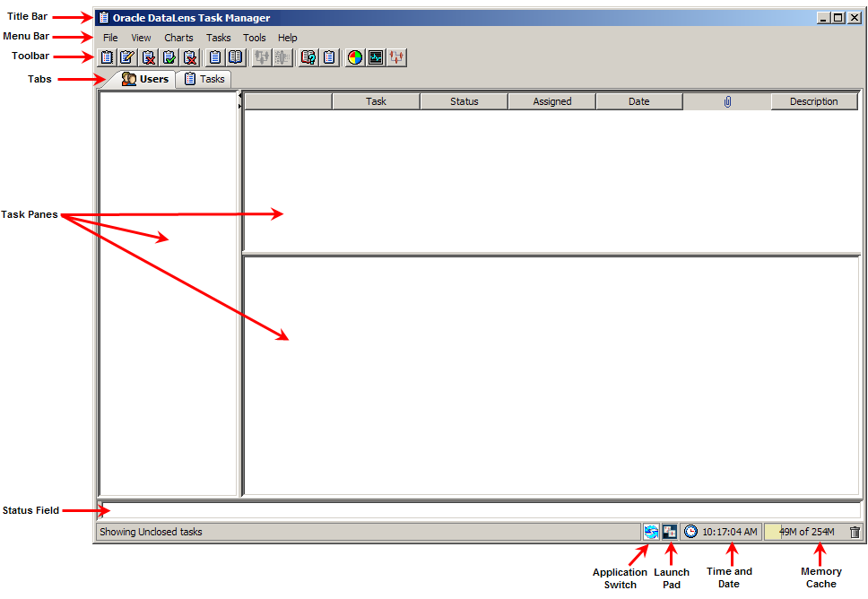
Task: Click the clock icon in the status bar
Action: [690, 532]
